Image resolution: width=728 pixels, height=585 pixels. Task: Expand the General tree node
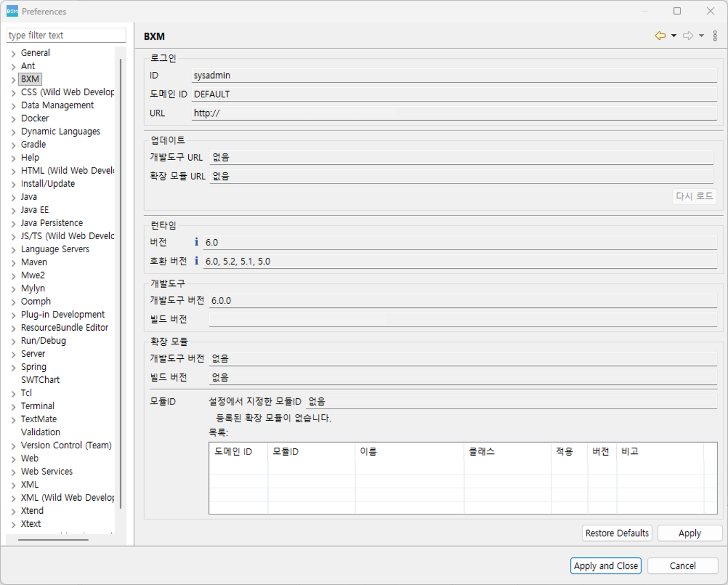pos(14,54)
